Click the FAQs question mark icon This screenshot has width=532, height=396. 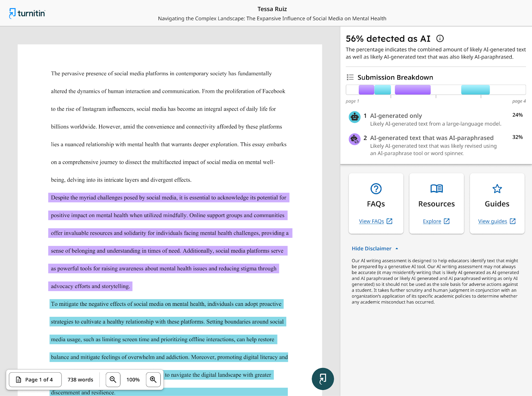(376, 189)
